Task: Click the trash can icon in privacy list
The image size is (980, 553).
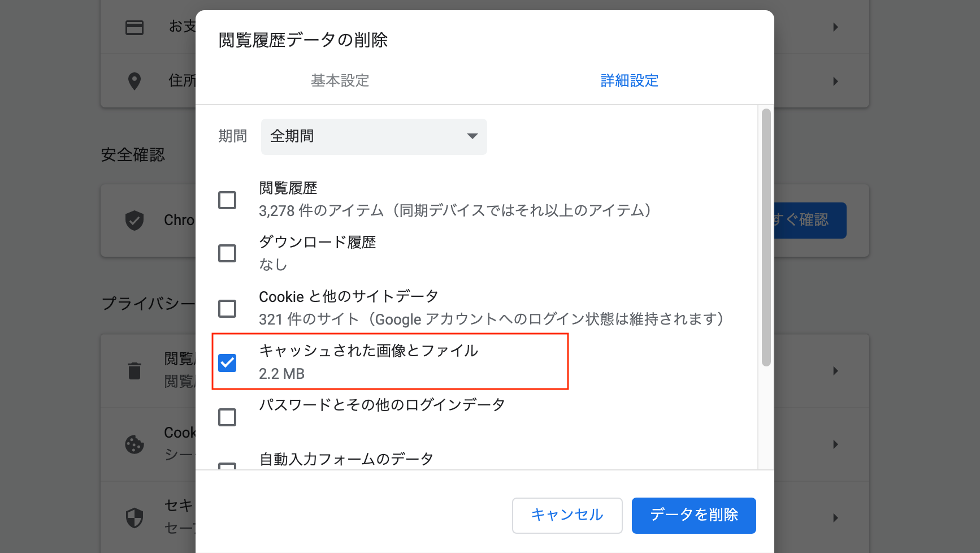Action: (135, 371)
